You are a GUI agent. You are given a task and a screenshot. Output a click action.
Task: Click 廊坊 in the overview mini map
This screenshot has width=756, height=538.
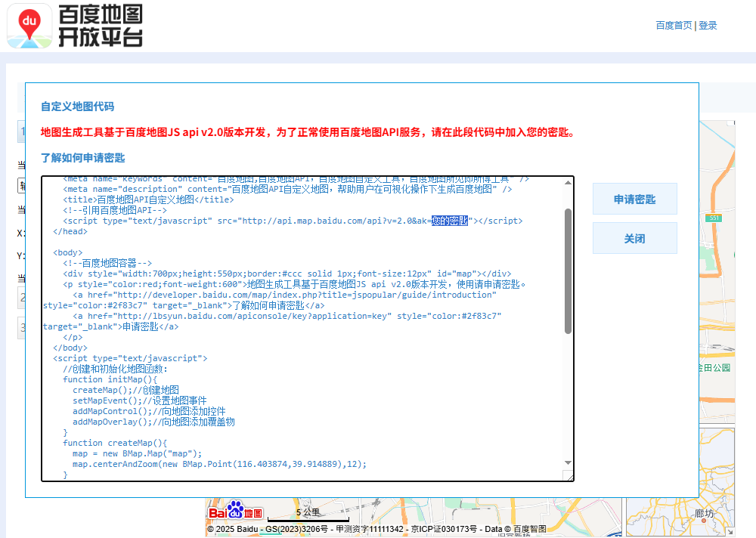[704, 515]
